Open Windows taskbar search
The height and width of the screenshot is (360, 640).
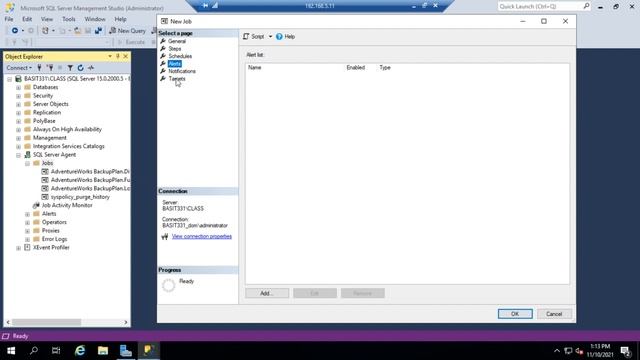click(34, 351)
